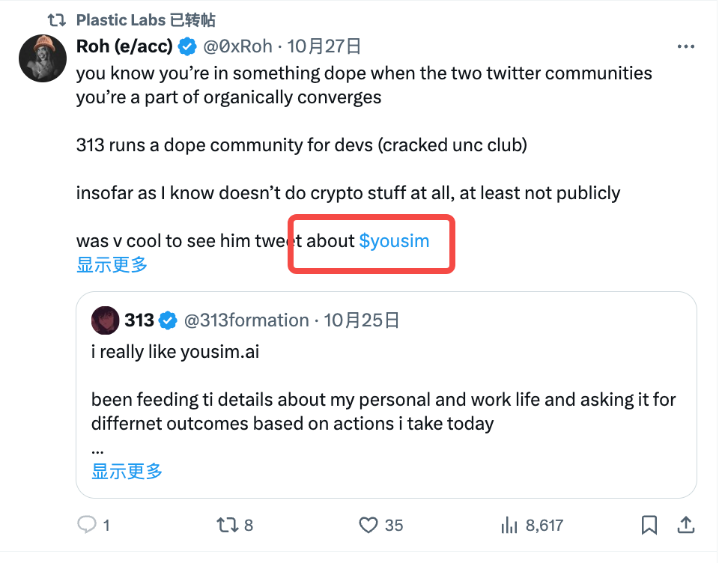Like the tweet with heart icon

coord(368,525)
